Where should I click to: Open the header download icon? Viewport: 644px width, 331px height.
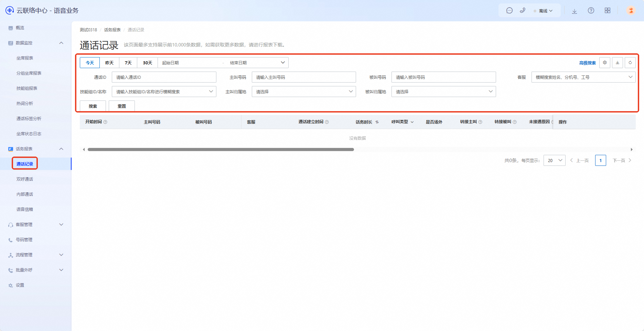(575, 11)
